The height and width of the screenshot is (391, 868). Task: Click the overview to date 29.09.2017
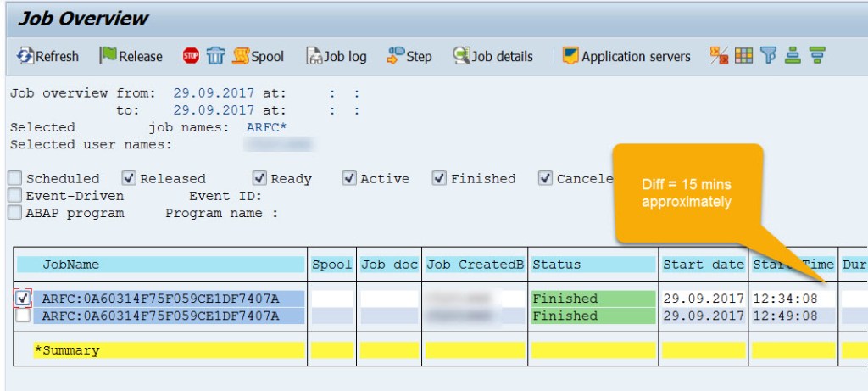tap(214, 110)
